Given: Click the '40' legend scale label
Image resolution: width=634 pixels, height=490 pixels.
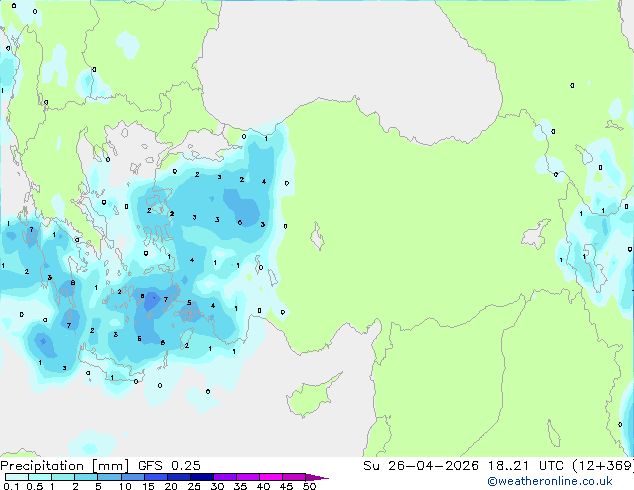Looking at the screenshot, I should point(263,486).
